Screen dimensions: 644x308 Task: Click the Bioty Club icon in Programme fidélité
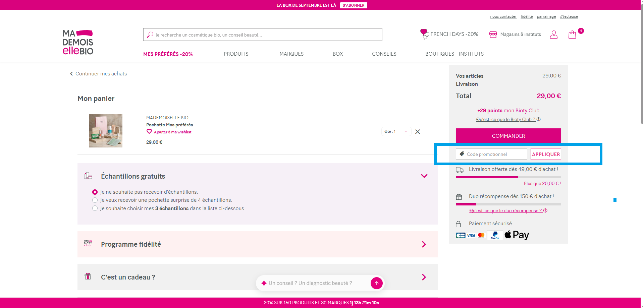(88, 244)
